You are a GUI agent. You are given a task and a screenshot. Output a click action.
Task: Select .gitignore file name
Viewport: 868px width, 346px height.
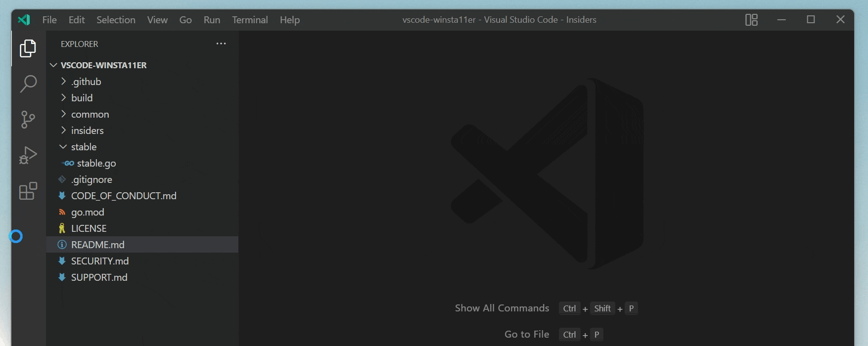click(x=91, y=179)
